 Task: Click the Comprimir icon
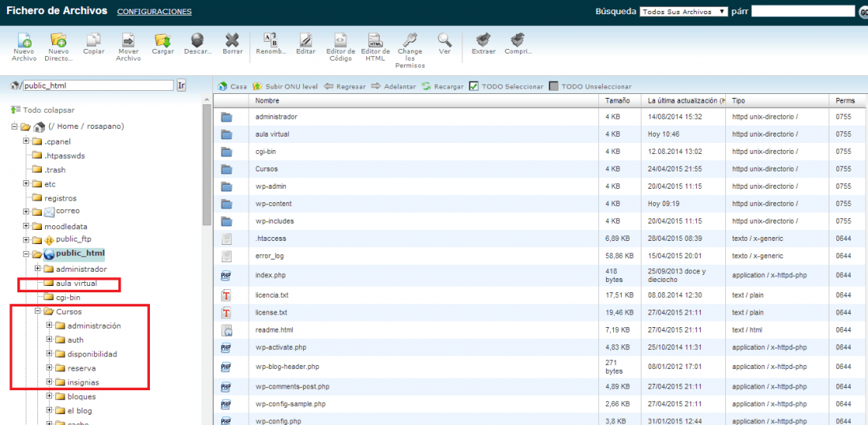(518, 40)
